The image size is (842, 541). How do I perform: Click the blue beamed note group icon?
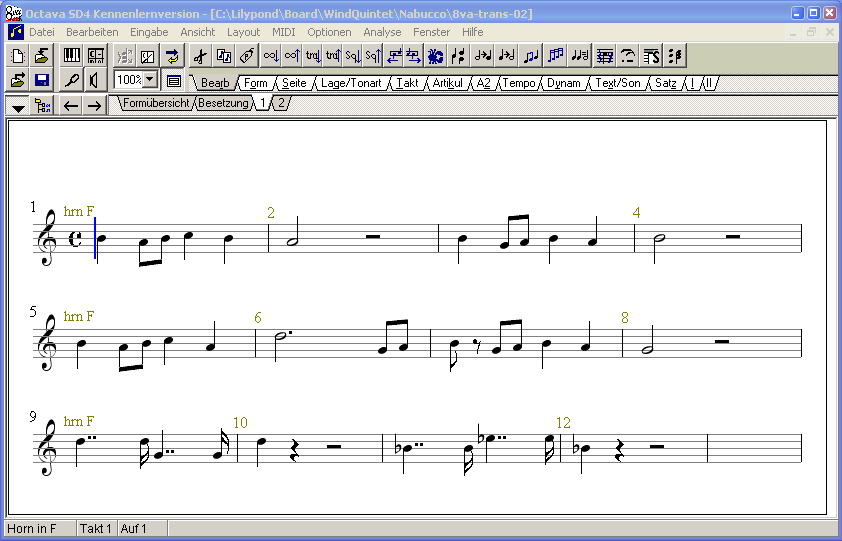coord(555,56)
